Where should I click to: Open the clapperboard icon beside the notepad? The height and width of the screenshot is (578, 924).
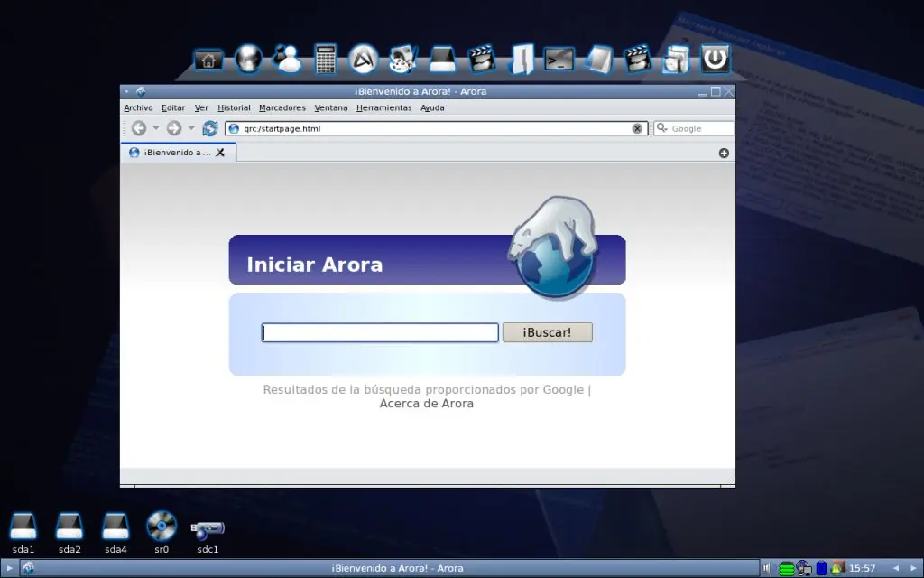pyautogui.click(x=637, y=59)
